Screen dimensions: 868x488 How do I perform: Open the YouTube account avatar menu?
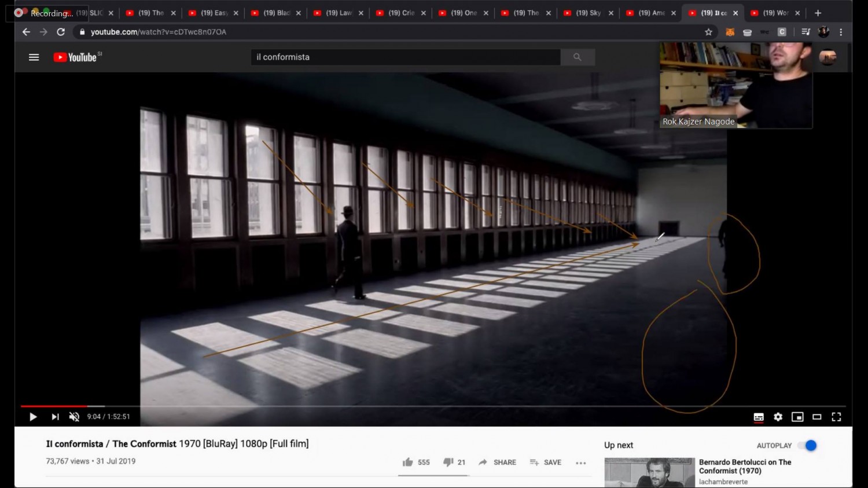point(827,57)
